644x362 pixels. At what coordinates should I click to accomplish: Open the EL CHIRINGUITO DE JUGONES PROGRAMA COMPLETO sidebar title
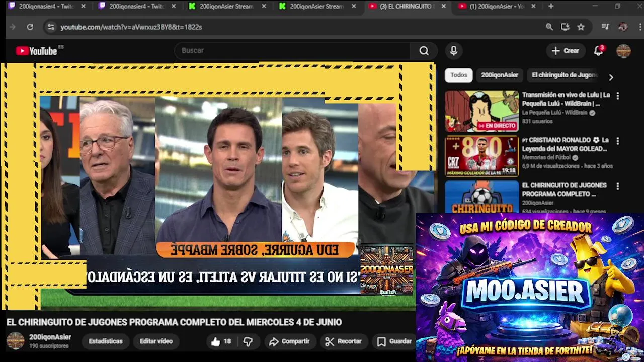(x=564, y=190)
